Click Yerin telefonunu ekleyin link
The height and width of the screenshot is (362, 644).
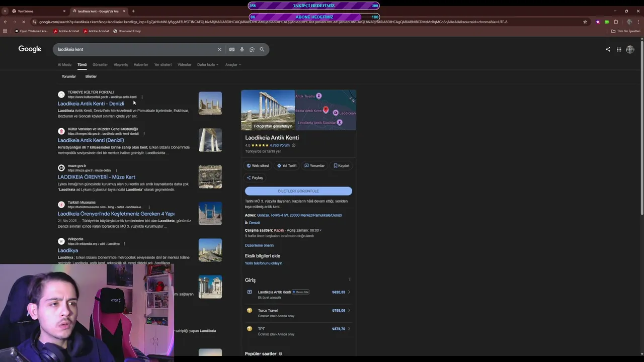(x=264, y=263)
